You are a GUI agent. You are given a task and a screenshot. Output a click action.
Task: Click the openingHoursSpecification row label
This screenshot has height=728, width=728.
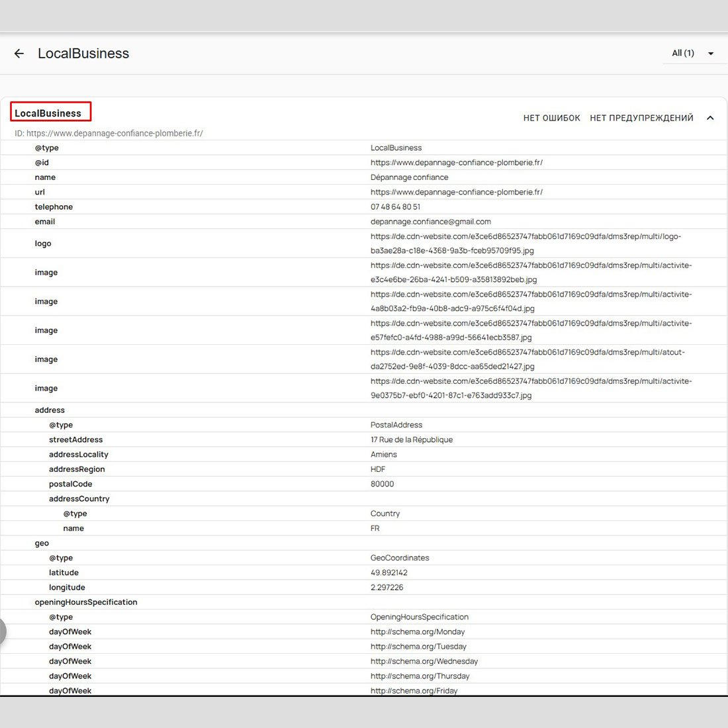86,602
